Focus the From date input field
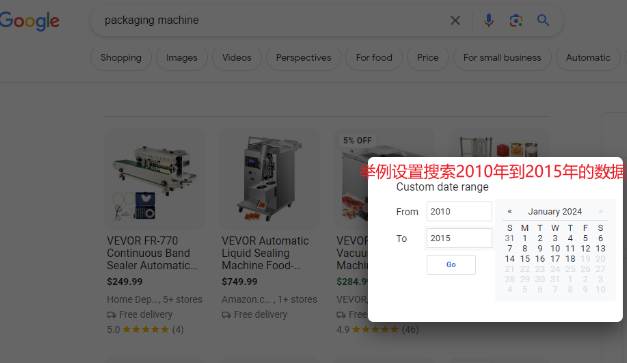This screenshot has height=363, width=627. [x=459, y=211]
